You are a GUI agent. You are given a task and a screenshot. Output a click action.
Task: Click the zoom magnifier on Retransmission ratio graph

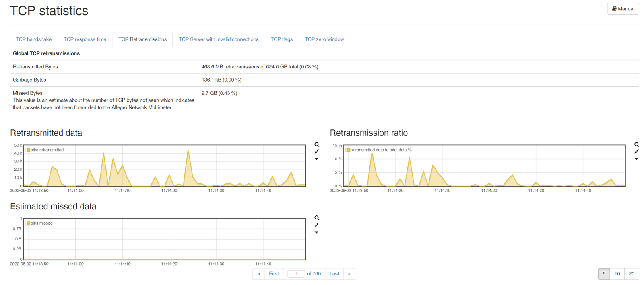coord(636,144)
